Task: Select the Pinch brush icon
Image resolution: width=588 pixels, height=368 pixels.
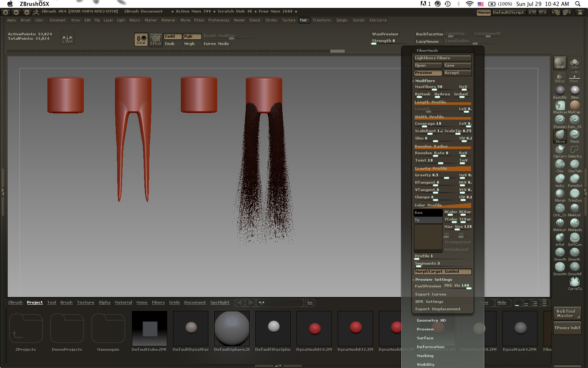Action: coord(574,137)
